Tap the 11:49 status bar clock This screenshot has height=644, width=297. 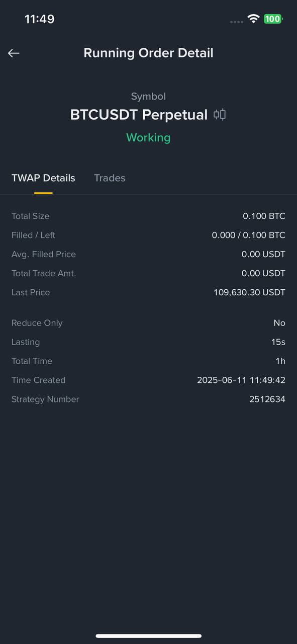[x=40, y=19]
